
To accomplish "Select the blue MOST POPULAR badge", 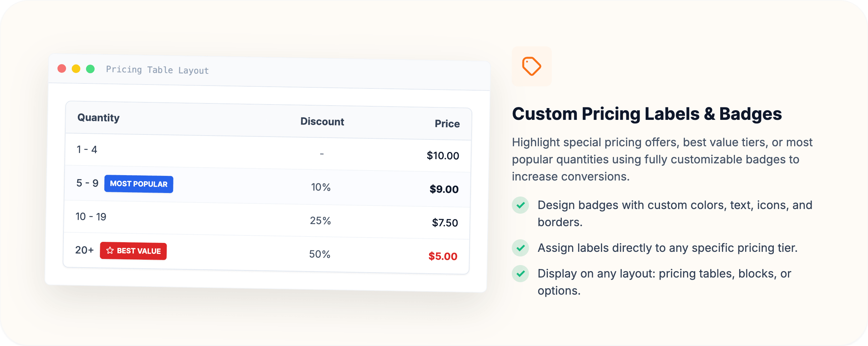I will (139, 184).
